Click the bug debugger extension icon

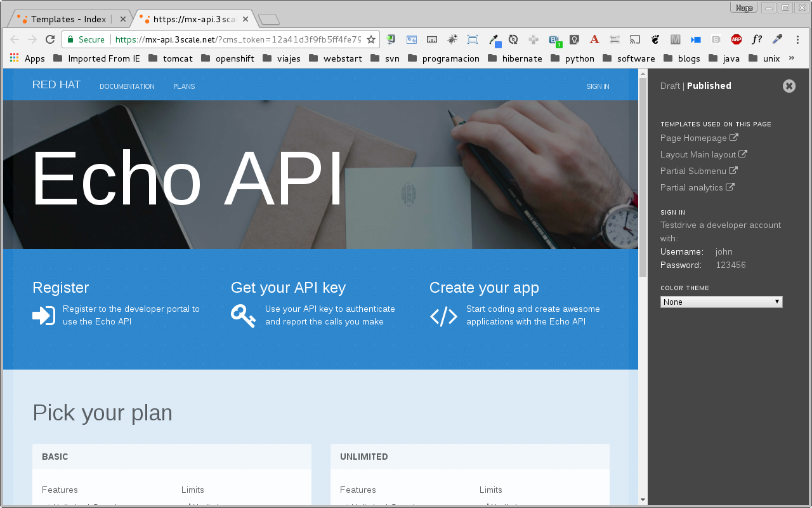[x=452, y=39]
